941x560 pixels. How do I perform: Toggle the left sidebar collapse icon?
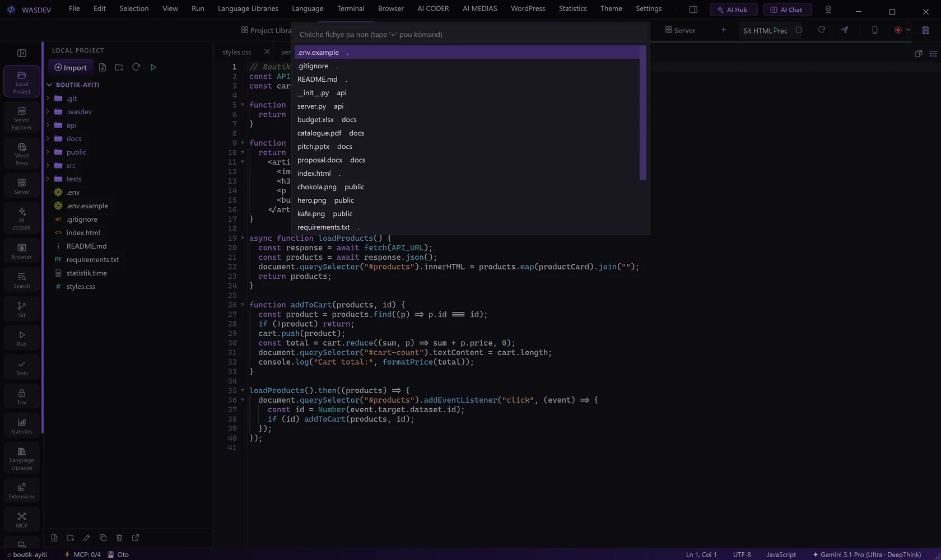tap(22, 53)
